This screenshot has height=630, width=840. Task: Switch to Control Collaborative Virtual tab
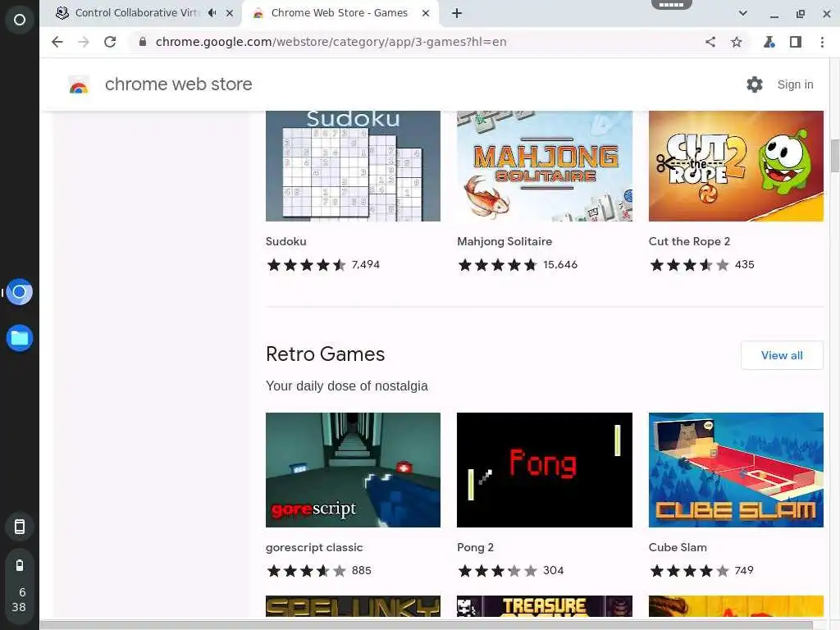(x=136, y=13)
